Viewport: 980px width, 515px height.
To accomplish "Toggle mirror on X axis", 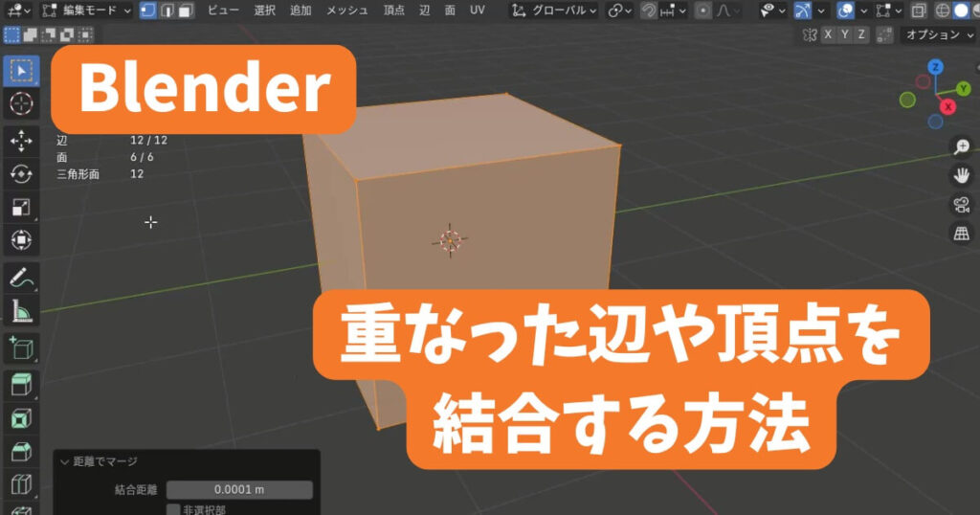I will 828,35.
